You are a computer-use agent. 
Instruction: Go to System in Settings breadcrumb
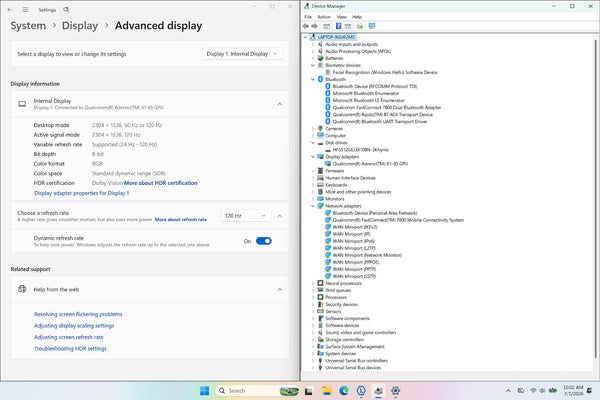(x=28, y=26)
